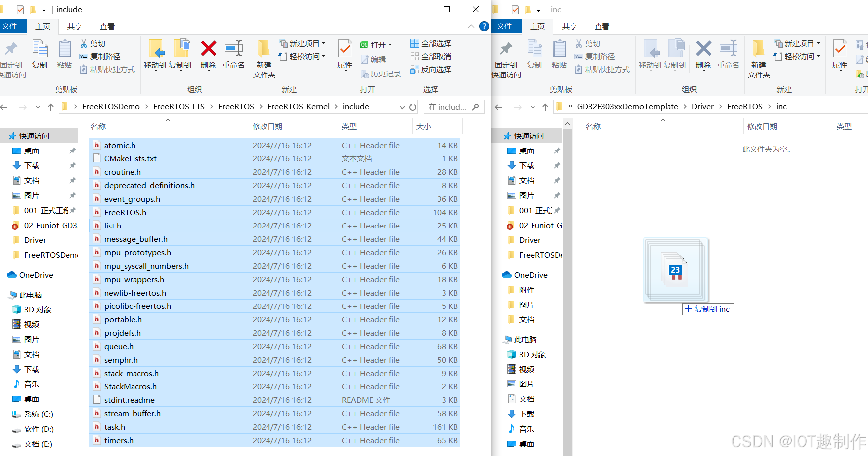868x456 pixels.
Task: Open Easy access (轻松访问) dropdown in inc window
Action: click(797, 57)
